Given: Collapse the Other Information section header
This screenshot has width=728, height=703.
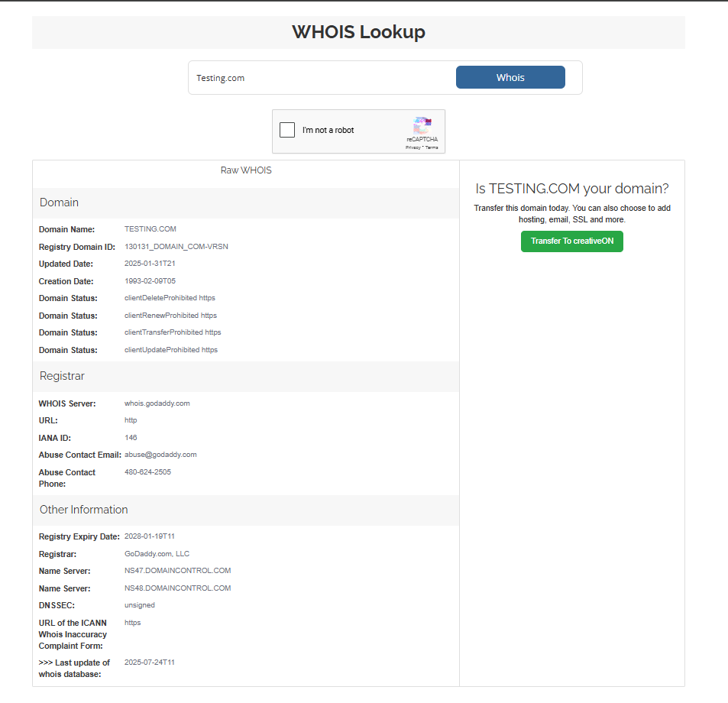Looking at the screenshot, I should tap(246, 510).
